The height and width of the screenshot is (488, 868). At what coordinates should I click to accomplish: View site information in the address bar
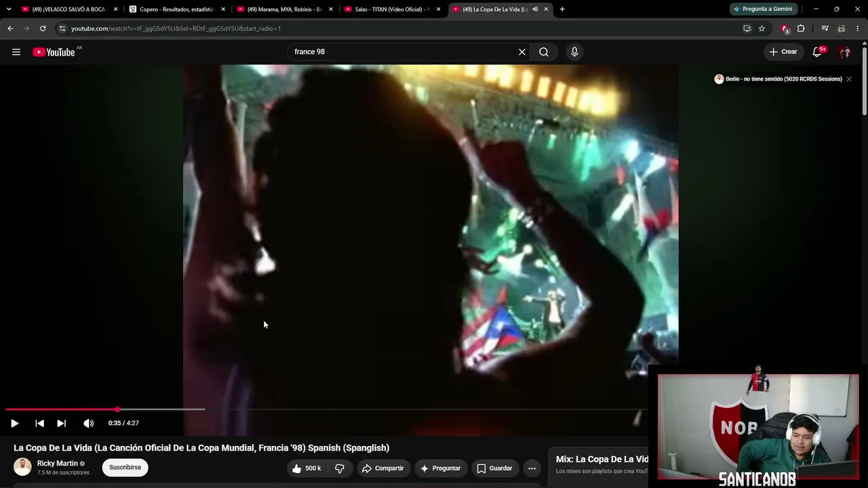[x=62, y=28]
